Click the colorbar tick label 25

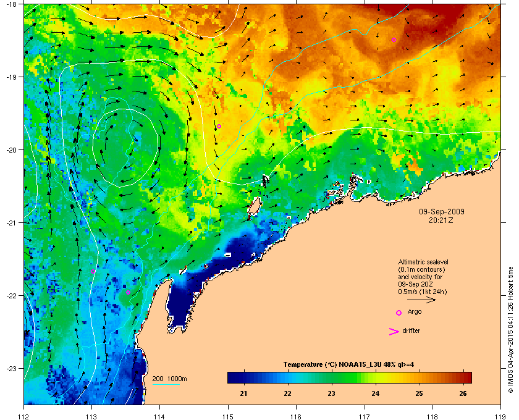pyautogui.click(x=419, y=393)
